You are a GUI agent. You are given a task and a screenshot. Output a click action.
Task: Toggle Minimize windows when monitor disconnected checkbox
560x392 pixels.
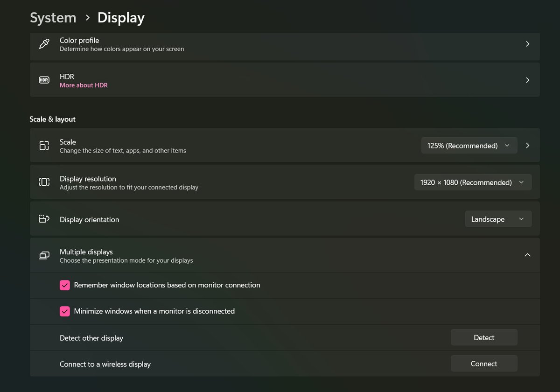(x=65, y=311)
